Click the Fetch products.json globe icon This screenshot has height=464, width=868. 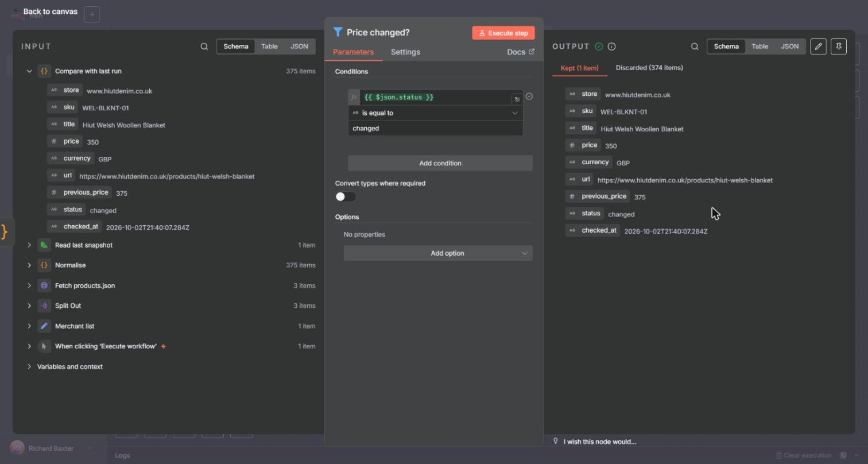click(x=44, y=285)
